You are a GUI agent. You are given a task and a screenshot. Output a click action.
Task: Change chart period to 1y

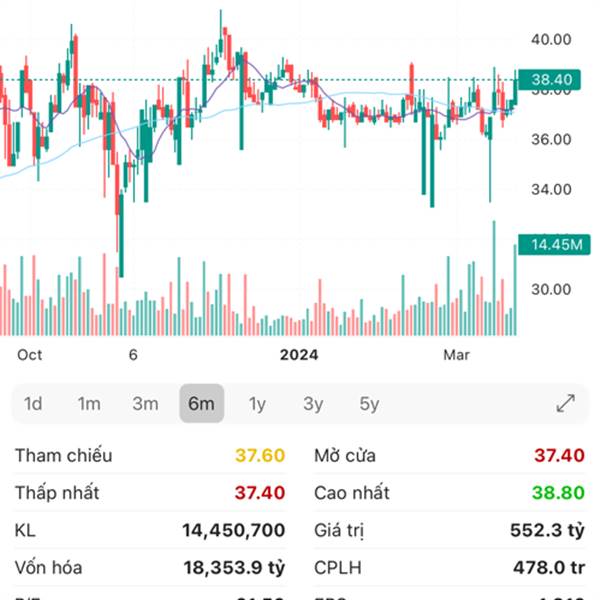(257, 404)
